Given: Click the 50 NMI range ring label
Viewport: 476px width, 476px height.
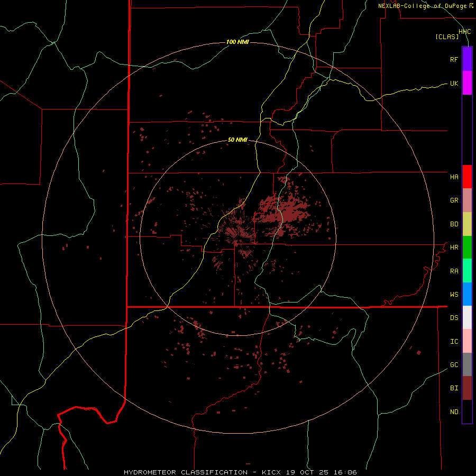Looking at the screenshot, I should click(x=237, y=140).
